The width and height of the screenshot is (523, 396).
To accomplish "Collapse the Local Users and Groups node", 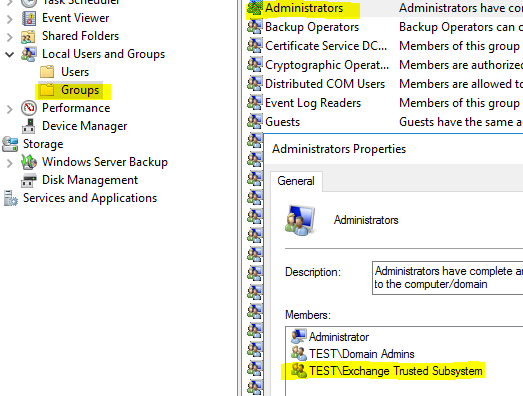I will (10, 54).
